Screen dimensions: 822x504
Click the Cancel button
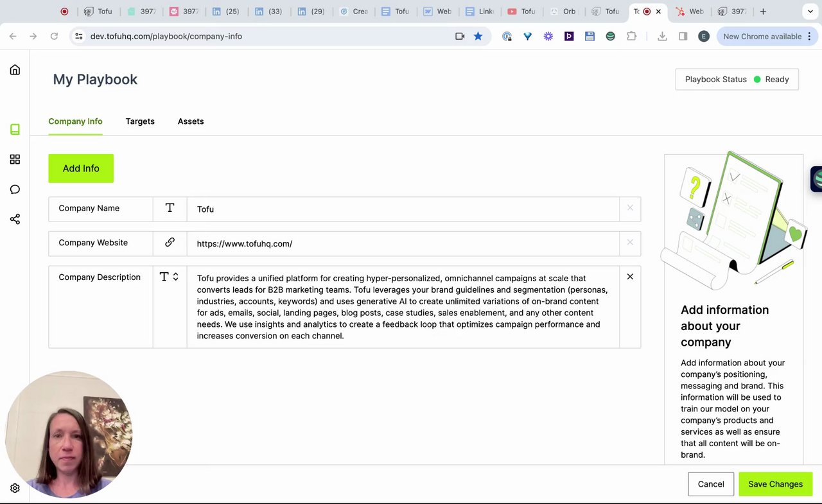(711, 484)
